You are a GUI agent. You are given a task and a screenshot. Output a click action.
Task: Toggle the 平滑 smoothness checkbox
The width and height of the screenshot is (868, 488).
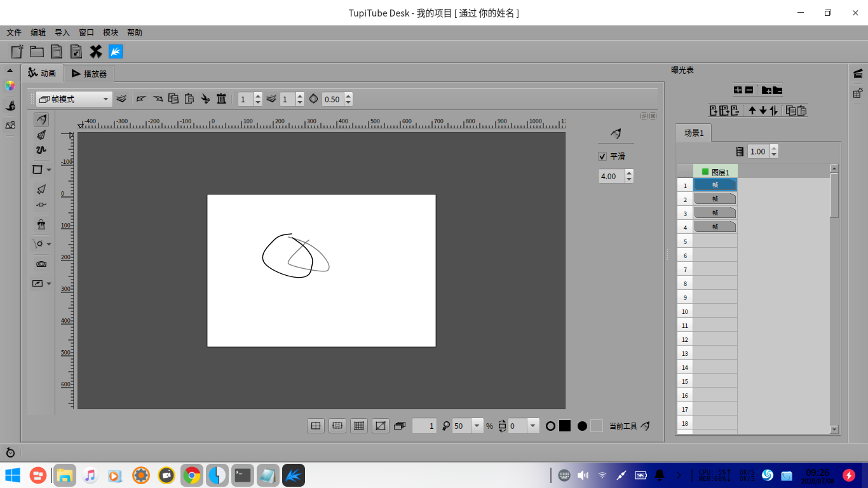602,156
